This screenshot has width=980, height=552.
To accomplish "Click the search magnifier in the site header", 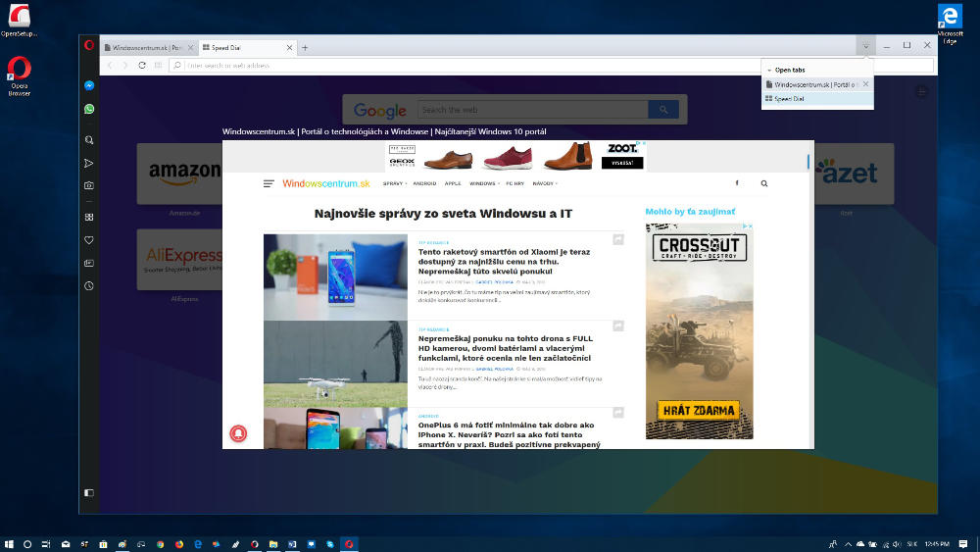I will pyautogui.click(x=763, y=183).
